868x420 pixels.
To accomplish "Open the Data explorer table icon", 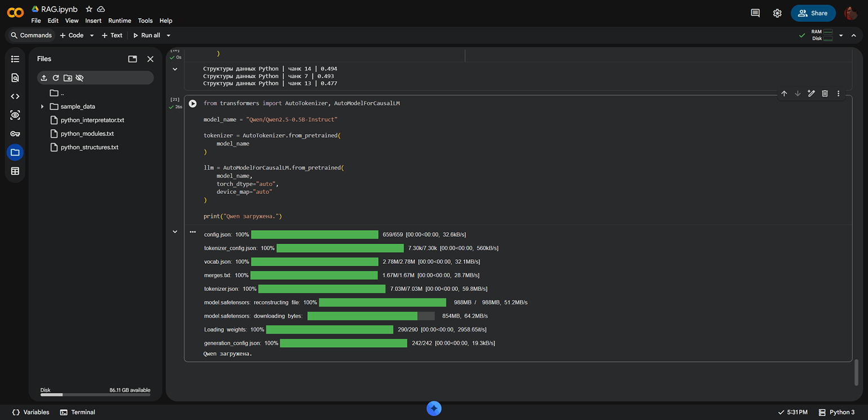I will (15, 171).
